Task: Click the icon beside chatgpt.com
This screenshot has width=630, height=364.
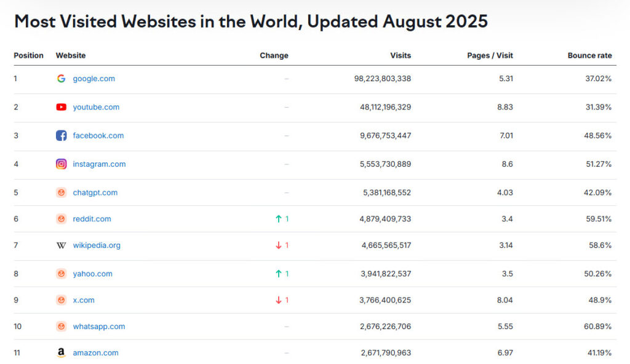Action: [x=61, y=192]
